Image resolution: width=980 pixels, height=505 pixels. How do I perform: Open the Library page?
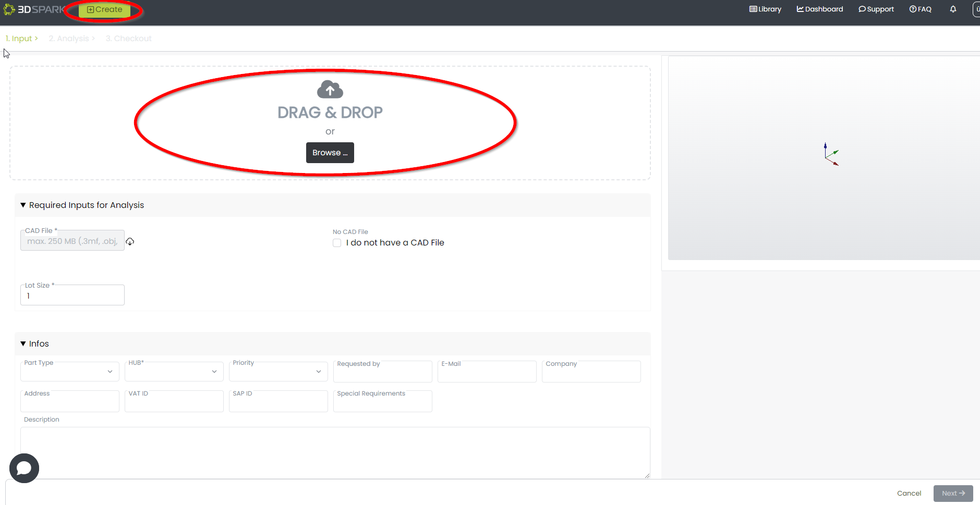[765, 9]
